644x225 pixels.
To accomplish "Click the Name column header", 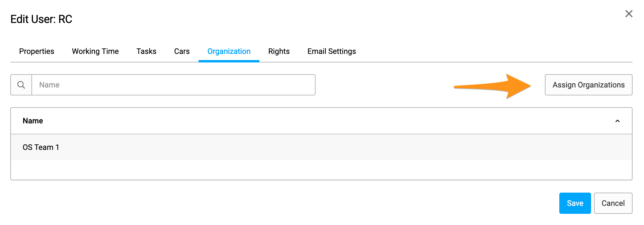I will (x=33, y=121).
